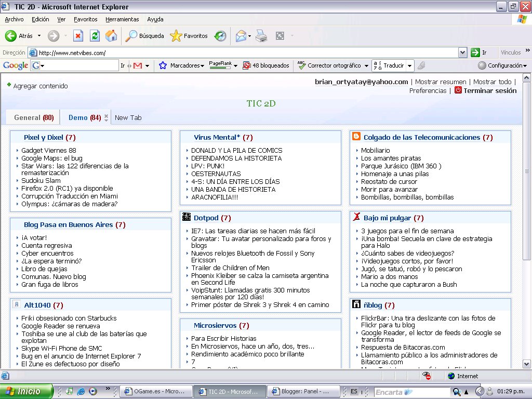Screen dimensions: 532x399
Task: Click the Bajo mi pulgar feed icon
Action: coord(356,217)
